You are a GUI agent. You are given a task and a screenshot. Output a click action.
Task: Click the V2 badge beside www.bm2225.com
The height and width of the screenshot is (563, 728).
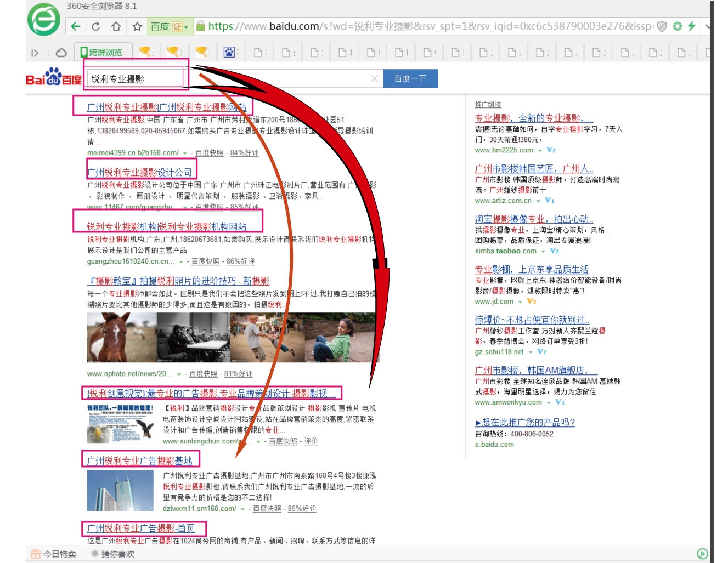click(x=551, y=150)
